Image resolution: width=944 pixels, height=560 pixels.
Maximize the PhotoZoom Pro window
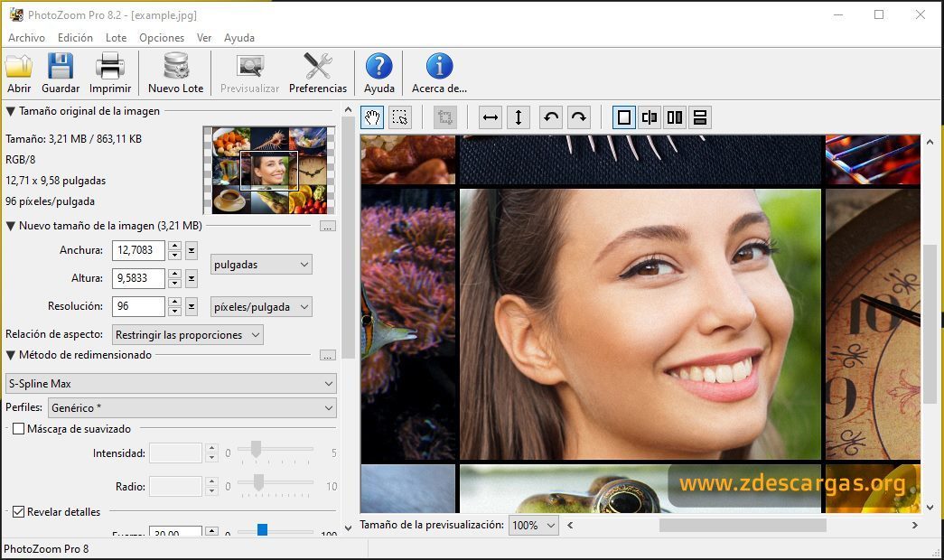tap(879, 14)
